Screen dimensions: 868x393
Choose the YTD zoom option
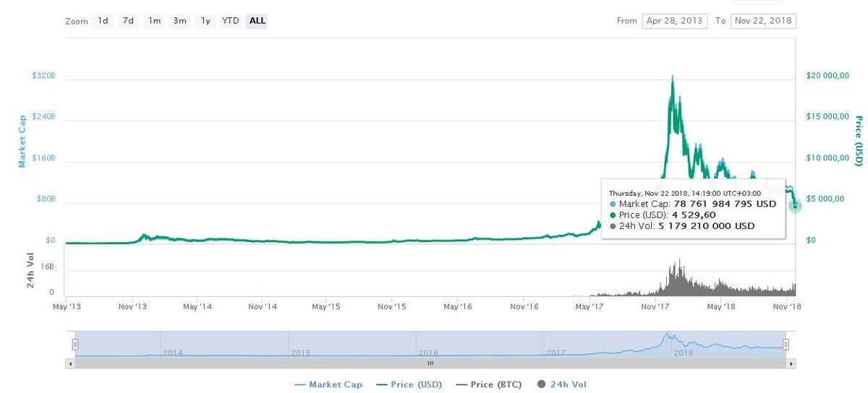231,21
